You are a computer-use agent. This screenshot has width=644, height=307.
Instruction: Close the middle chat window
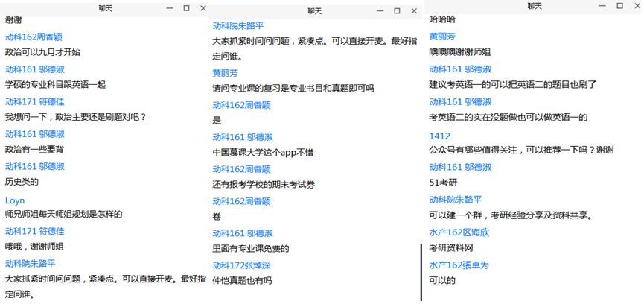[x=414, y=10]
